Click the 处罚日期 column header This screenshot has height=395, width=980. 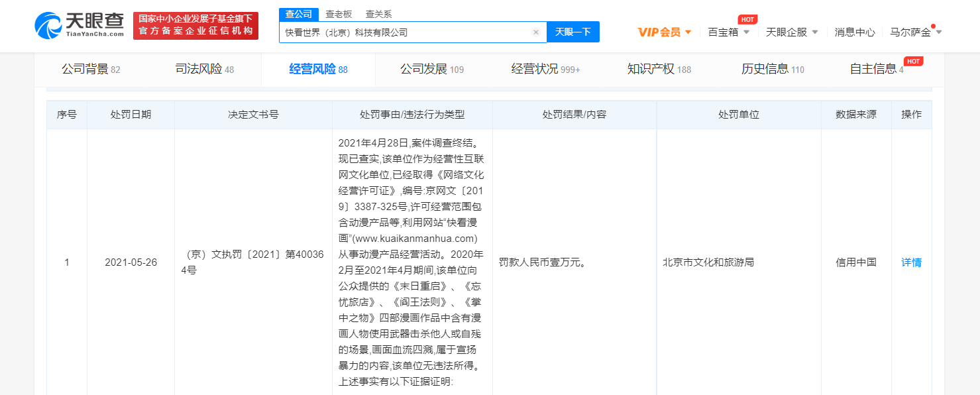click(x=131, y=115)
